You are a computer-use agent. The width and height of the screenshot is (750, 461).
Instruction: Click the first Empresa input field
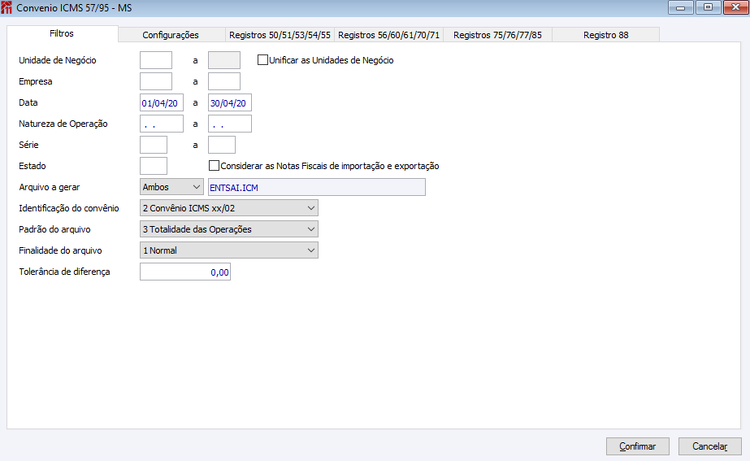point(156,81)
